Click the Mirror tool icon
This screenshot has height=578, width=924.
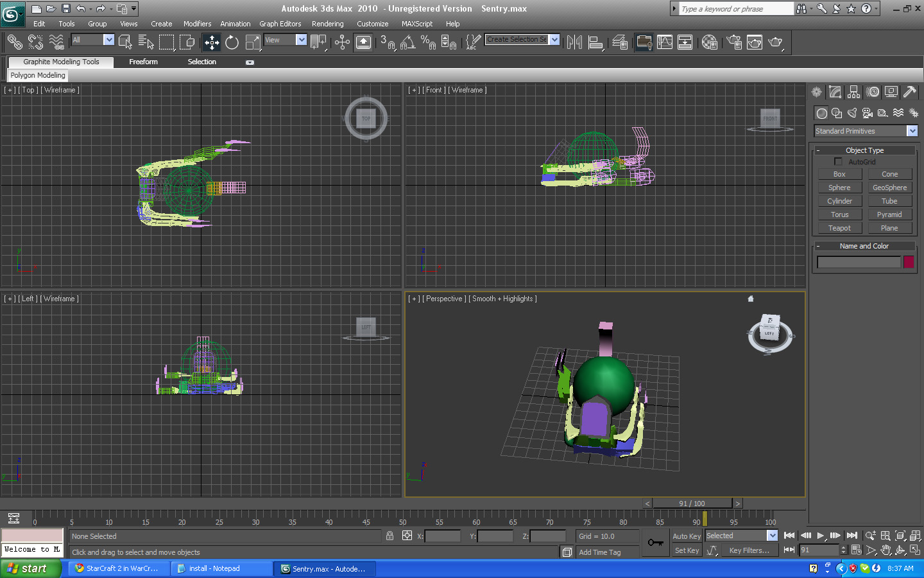tap(575, 42)
